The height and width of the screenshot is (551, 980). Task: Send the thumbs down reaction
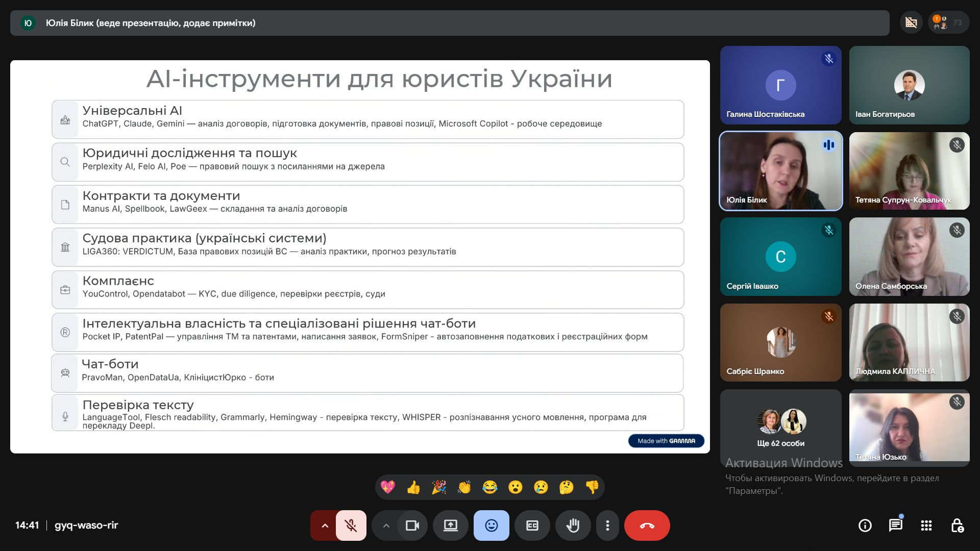[x=592, y=487]
